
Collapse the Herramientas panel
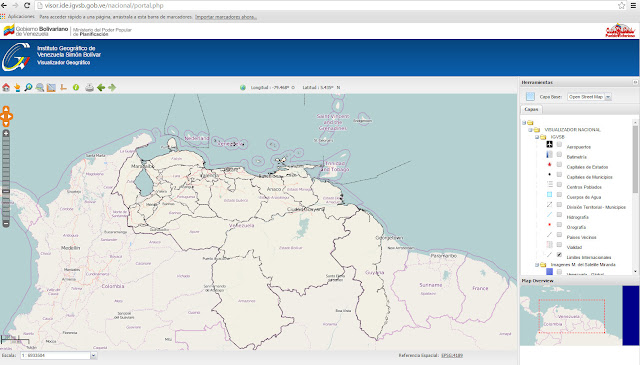pos(635,82)
